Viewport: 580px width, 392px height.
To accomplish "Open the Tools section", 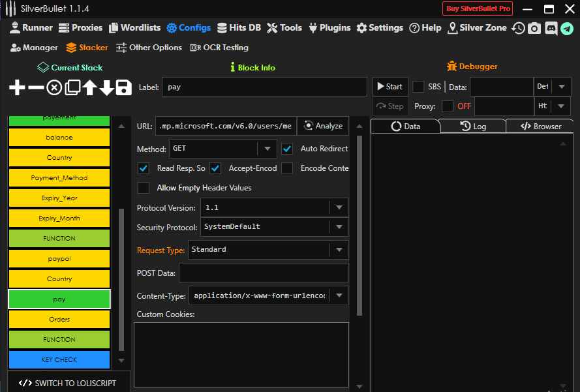I will pyautogui.click(x=284, y=28).
